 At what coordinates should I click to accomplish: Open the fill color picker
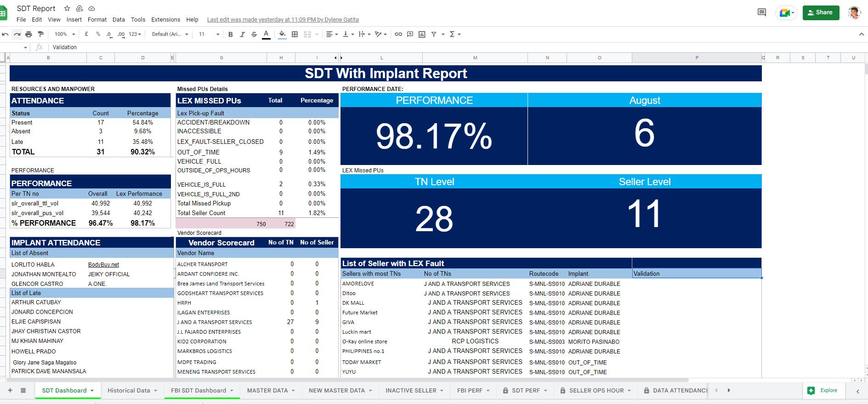click(282, 34)
